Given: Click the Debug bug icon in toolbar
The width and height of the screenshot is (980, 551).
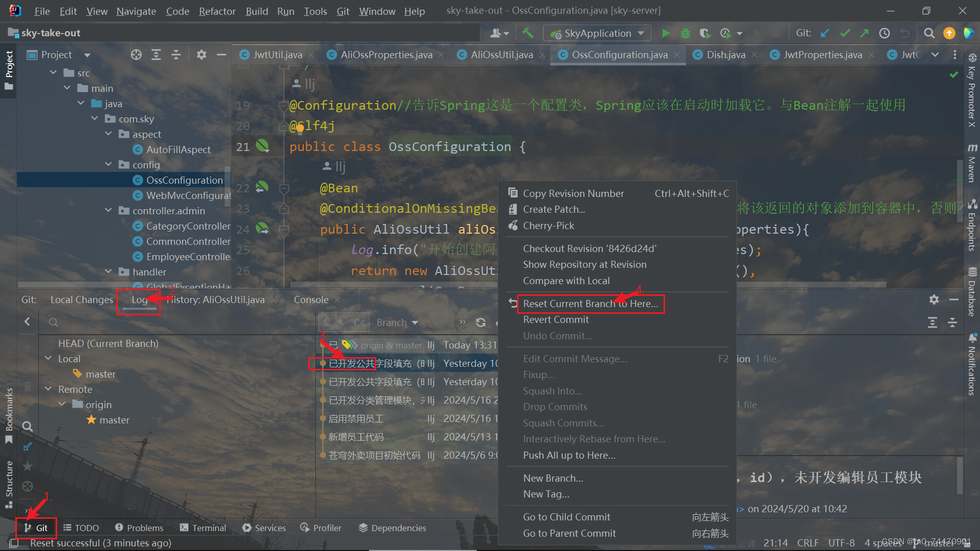Looking at the screenshot, I should coord(685,34).
